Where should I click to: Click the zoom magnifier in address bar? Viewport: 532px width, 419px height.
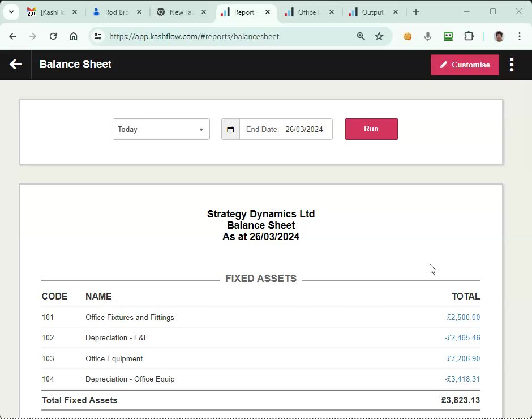[x=361, y=36]
